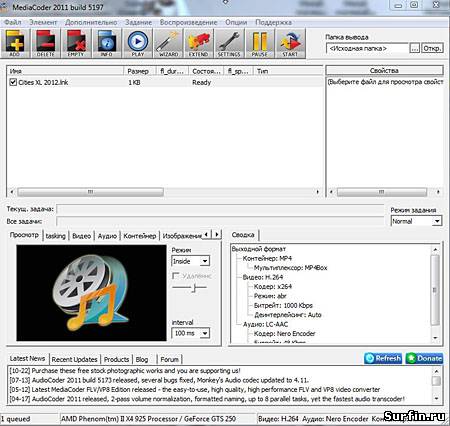Click the PLAY toolbar icon
This screenshot has height=426, width=450.
pyautogui.click(x=137, y=44)
